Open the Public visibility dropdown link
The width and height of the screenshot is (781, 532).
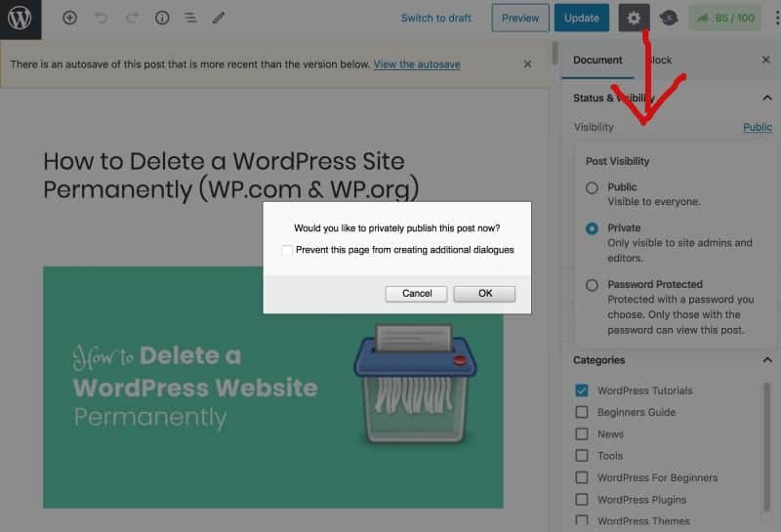(x=757, y=127)
